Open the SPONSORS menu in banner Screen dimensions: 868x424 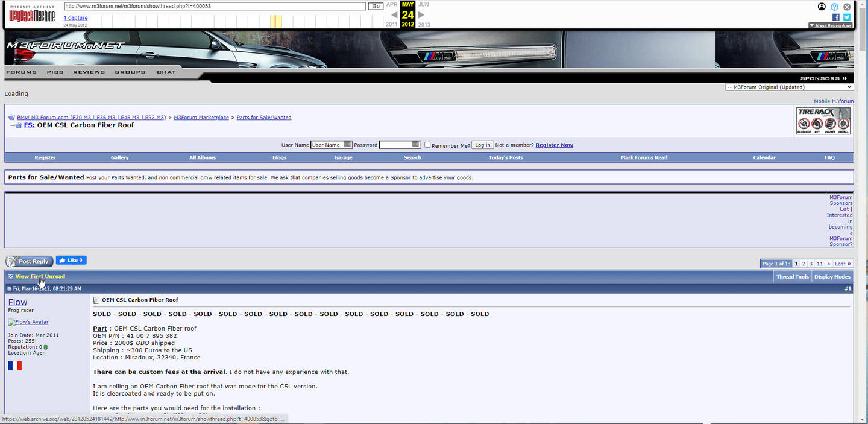[823, 78]
